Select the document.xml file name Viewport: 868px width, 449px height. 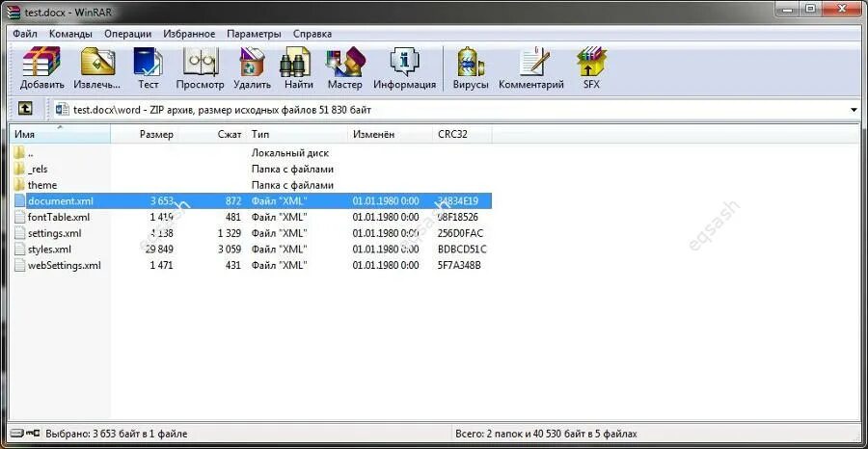pos(61,200)
